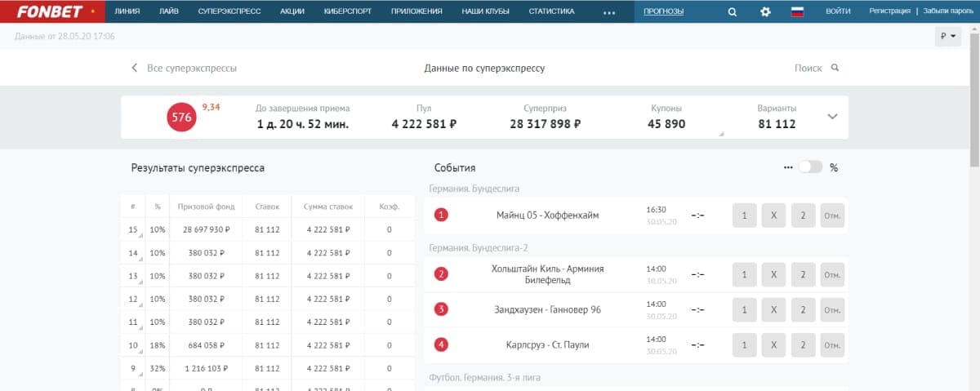Screen dimensions: 980x391
Task: Click Сумма ставок column header
Action: (326, 207)
